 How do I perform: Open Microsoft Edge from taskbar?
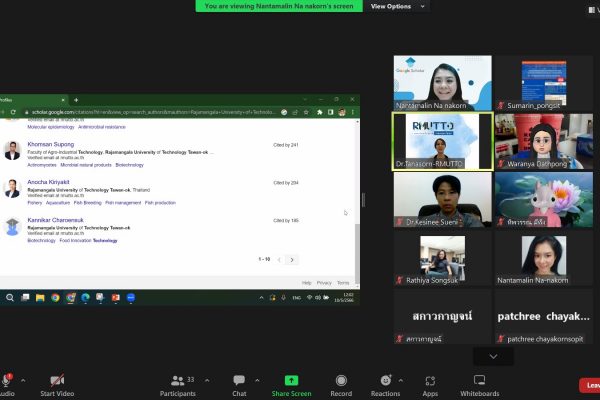pyautogui.click(x=85, y=297)
